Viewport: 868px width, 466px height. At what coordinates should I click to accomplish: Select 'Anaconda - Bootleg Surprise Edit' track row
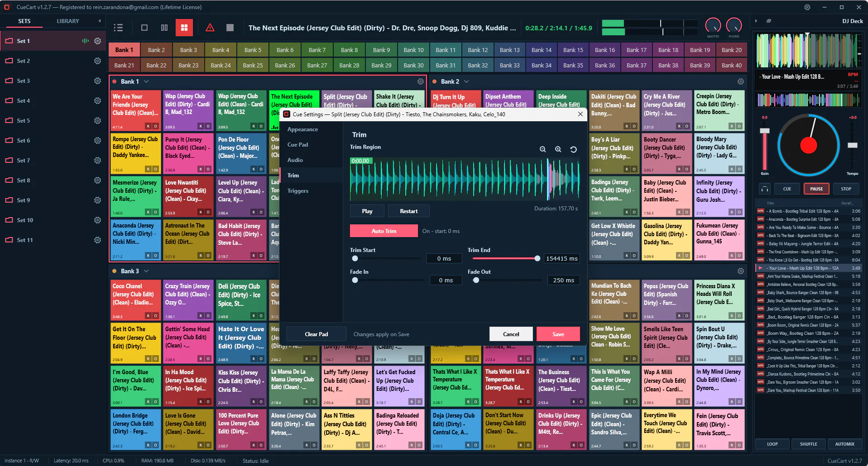pos(809,219)
